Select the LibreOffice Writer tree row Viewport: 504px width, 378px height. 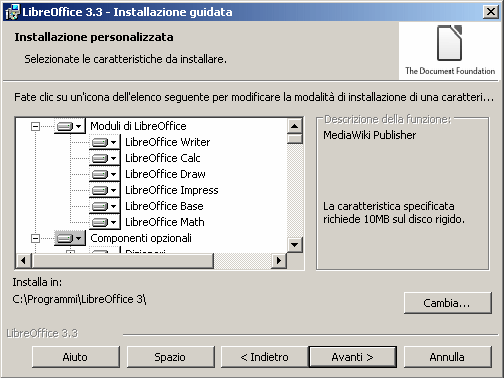point(168,142)
